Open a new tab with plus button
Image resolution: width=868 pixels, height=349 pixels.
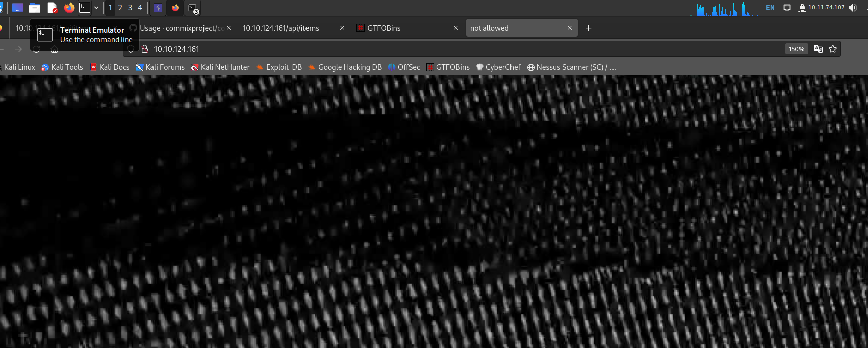pos(588,28)
